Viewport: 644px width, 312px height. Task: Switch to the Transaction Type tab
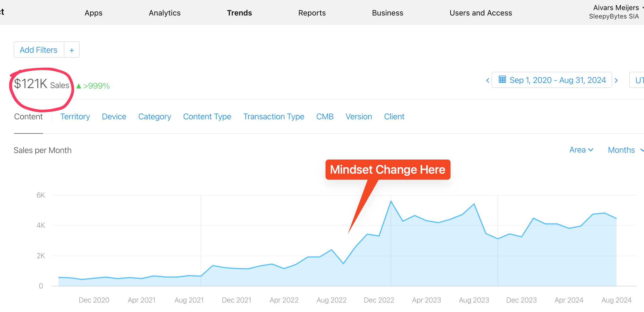coord(274,117)
